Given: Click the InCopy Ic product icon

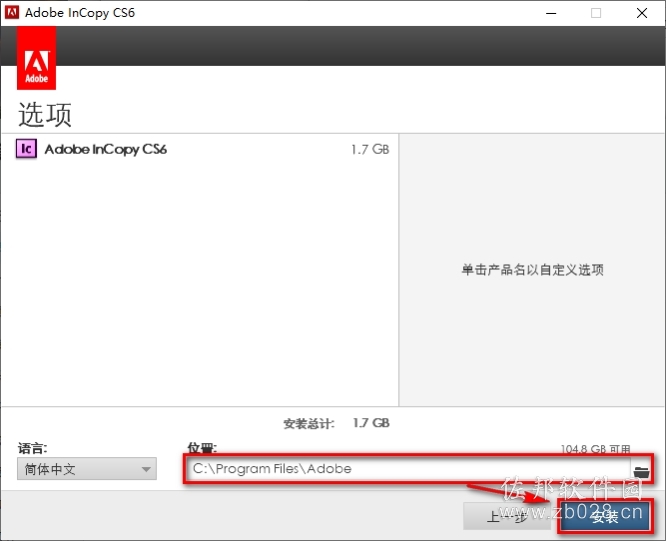Looking at the screenshot, I should [x=26, y=149].
